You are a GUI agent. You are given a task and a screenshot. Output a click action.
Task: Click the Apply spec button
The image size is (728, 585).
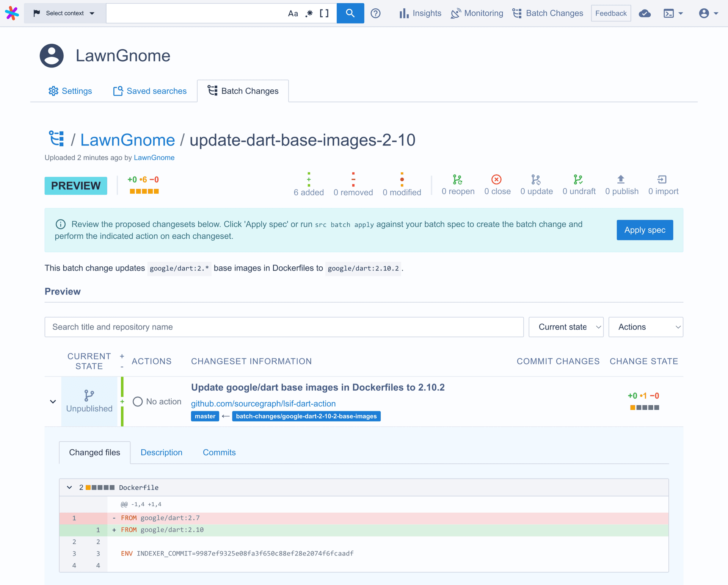point(645,230)
